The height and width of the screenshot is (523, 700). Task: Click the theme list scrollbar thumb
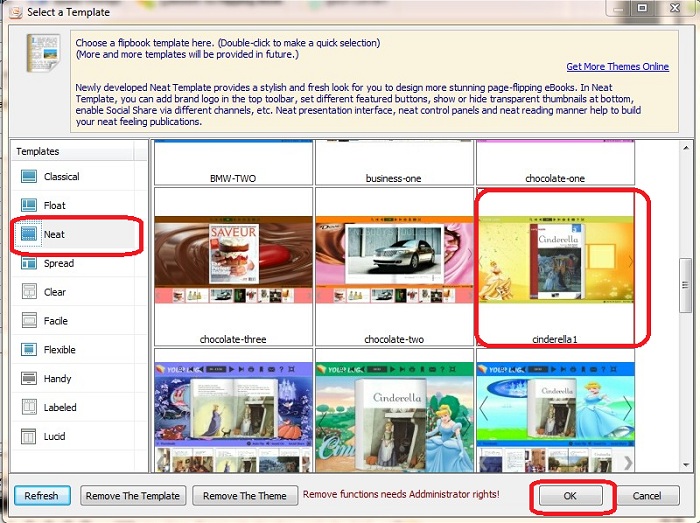pyautogui.click(x=685, y=286)
